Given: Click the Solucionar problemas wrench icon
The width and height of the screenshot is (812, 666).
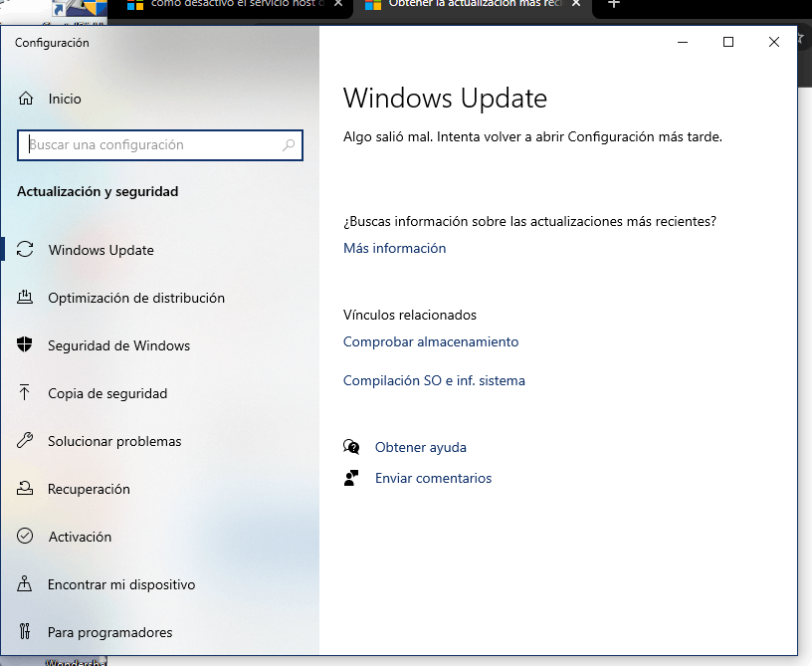Looking at the screenshot, I should click(25, 441).
